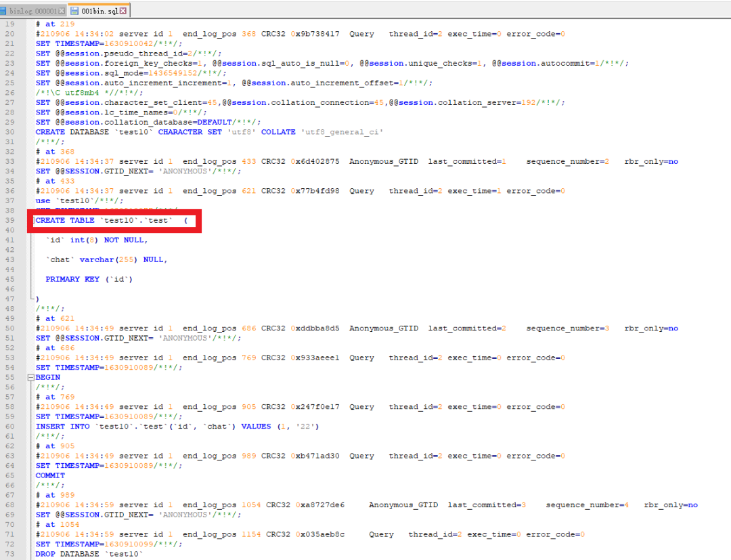Click the `id` int(8) NOT NULL line
This screenshot has width=731, height=560.
point(97,240)
